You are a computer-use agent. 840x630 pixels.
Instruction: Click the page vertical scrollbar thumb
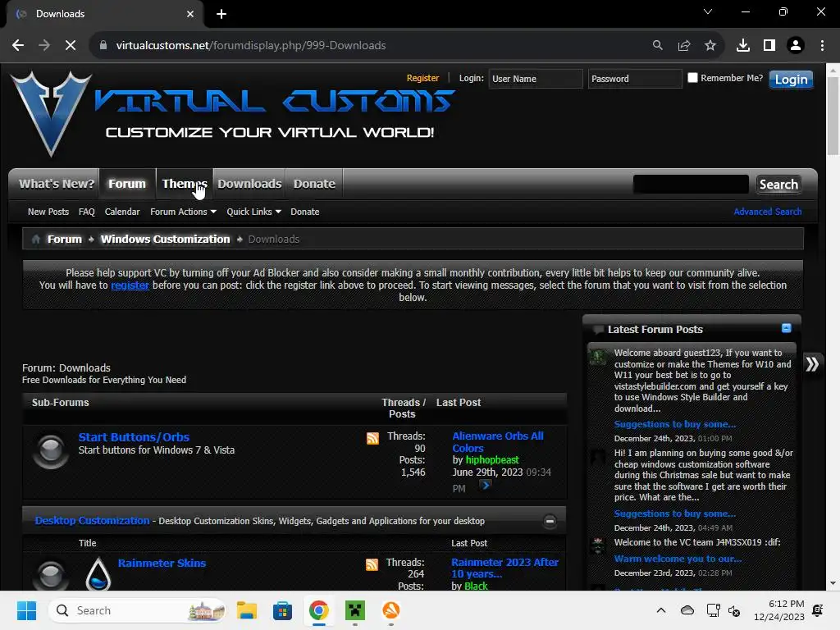point(833,115)
